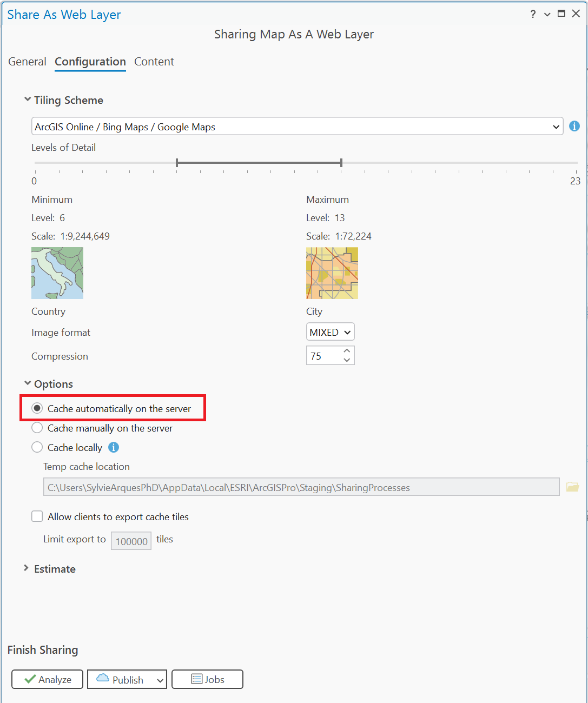This screenshot has height=703, width=588.
Task: Open the pane options chevron in title bar
Action: (x=547, y=15)
